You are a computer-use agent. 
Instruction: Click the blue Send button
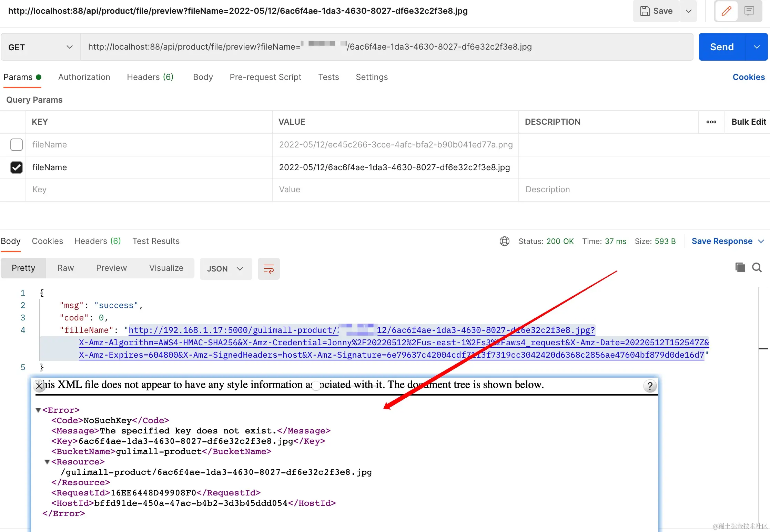point(722,47)
